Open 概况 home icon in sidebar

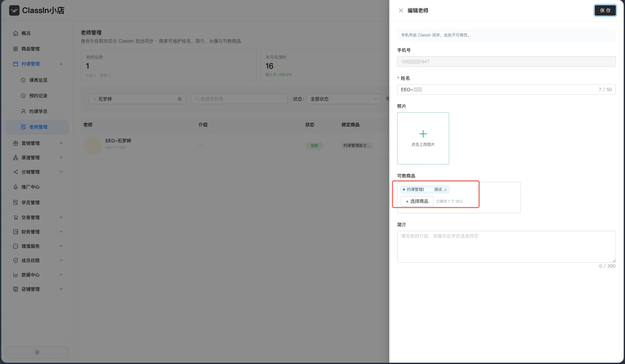[16, 33]
